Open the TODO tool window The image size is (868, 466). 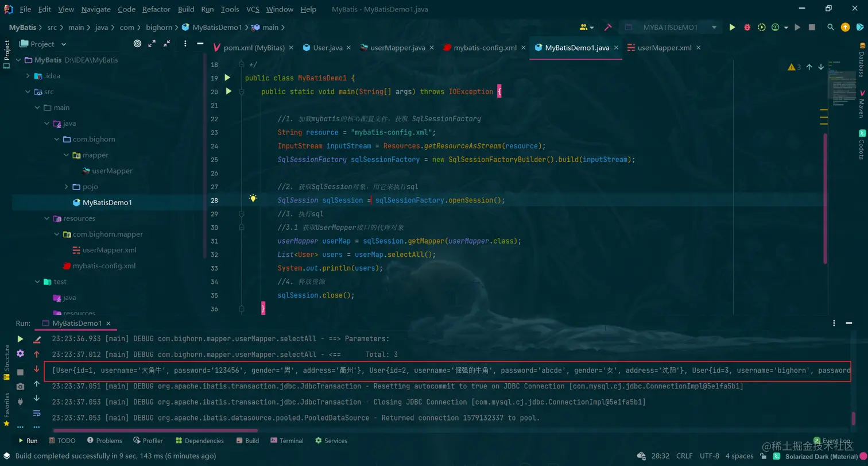[x=62, y=441]
